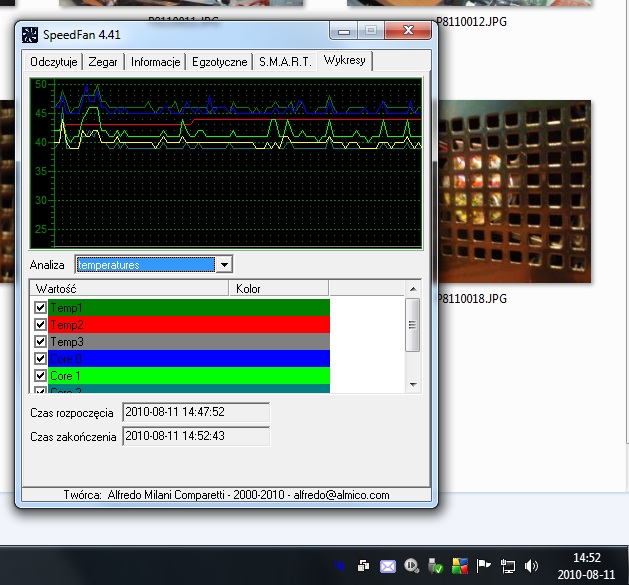Screen dimensions: 629x585
Task: Click the Czas zakończenia time field
Action: 196,436
